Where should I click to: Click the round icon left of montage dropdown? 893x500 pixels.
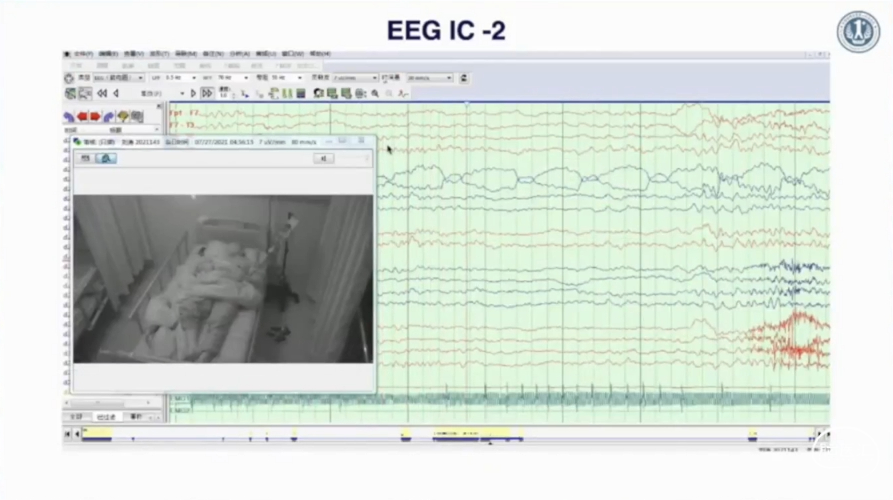click(x=69, y=78)
